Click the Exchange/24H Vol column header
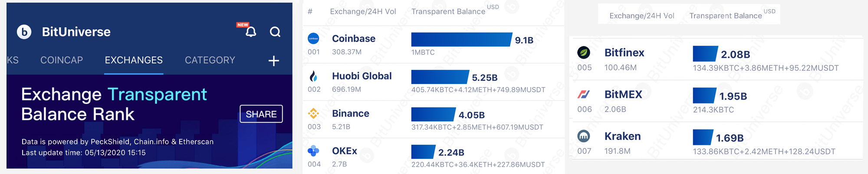Screen dimensions: 868x174 [363, 11]
